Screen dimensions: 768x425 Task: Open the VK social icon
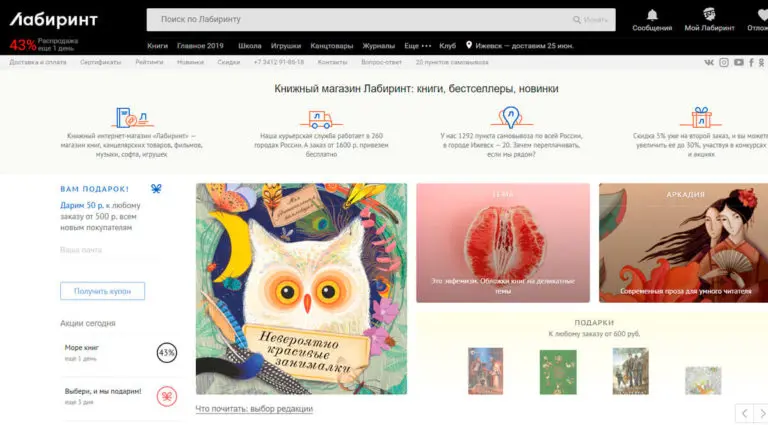tap(709, 62)
